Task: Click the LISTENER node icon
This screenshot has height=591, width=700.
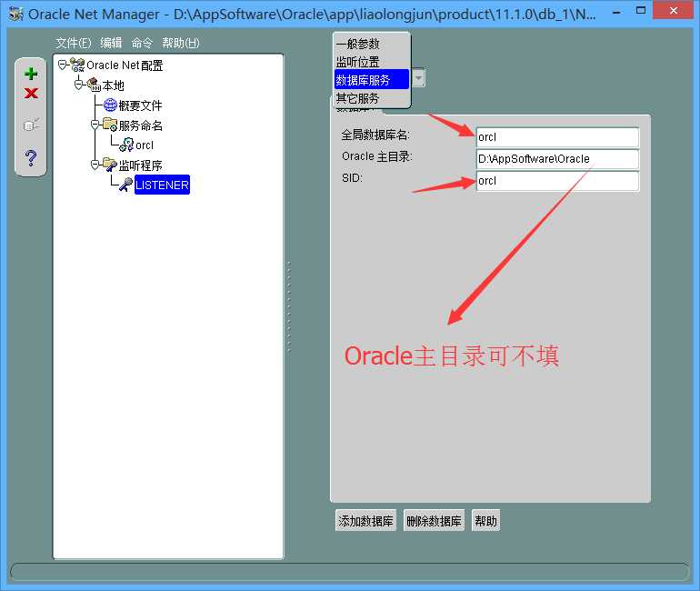Action: point(125,185)
